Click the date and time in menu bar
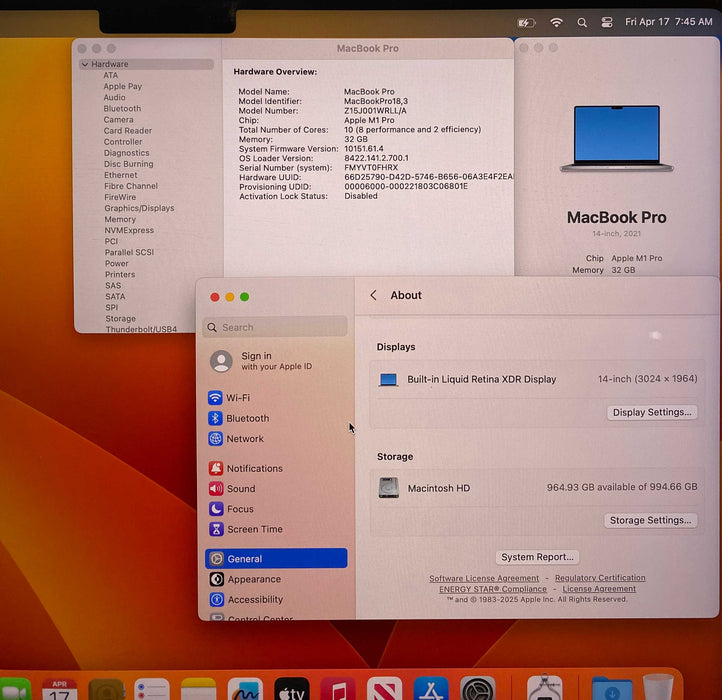722x700 pixels. point(669,22)
